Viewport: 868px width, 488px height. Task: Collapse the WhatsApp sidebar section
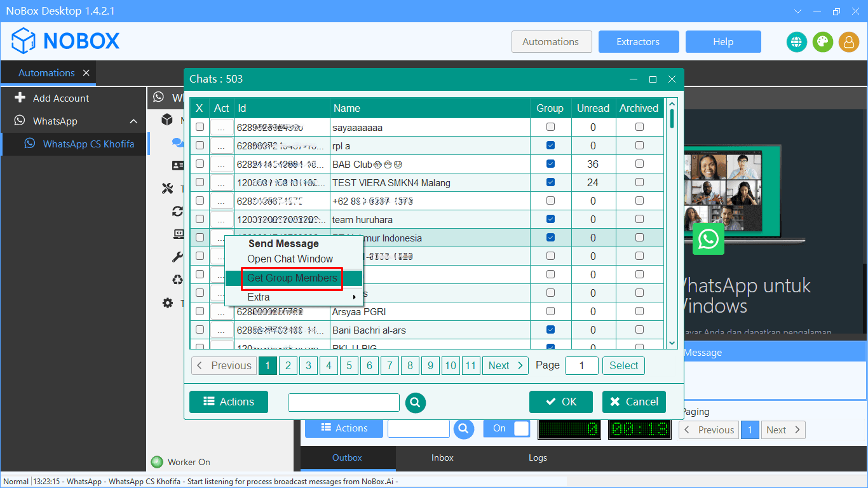tap(132, 121)
